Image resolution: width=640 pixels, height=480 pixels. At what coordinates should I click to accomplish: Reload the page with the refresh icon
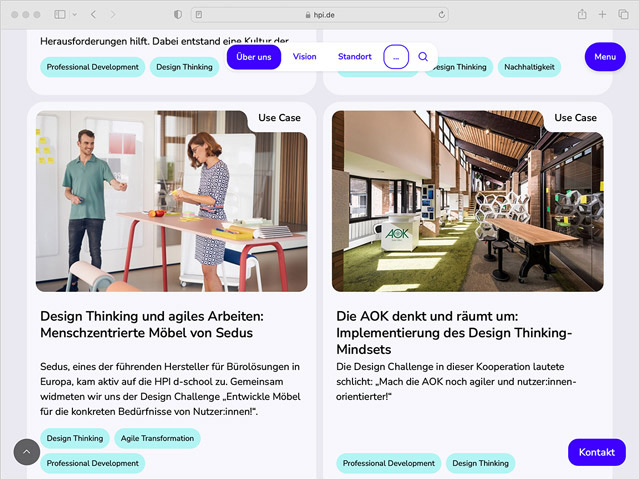coord(441,15)
